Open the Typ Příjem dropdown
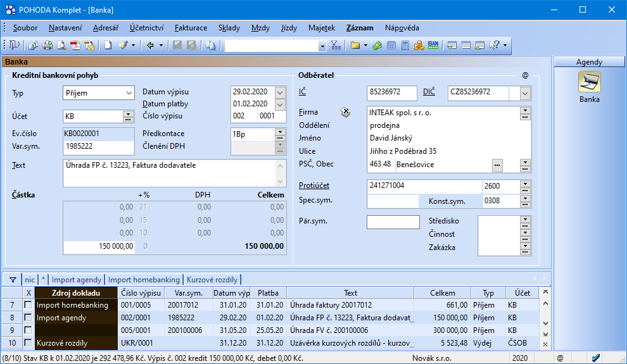This screenshot has width=627, height=364. (x=129, y=93)
